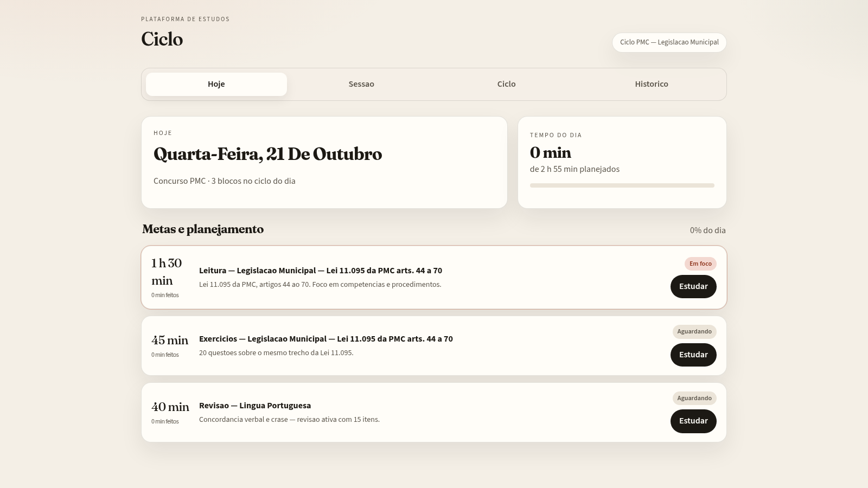Click the TEMPO DO DIA label
The width and height of the screenshot is (868, 488).
click(x=556, y=135)
